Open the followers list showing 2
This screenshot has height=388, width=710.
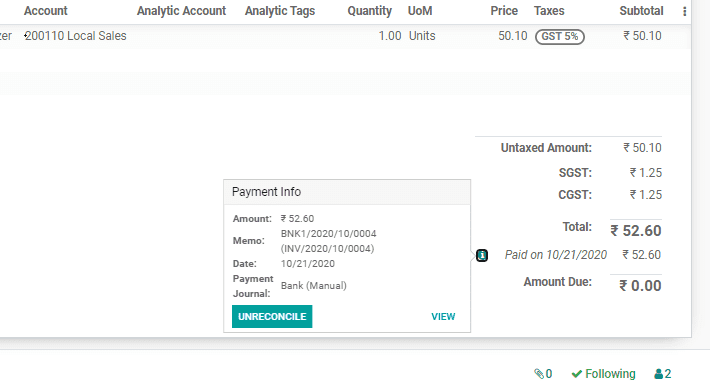[662, 374]
